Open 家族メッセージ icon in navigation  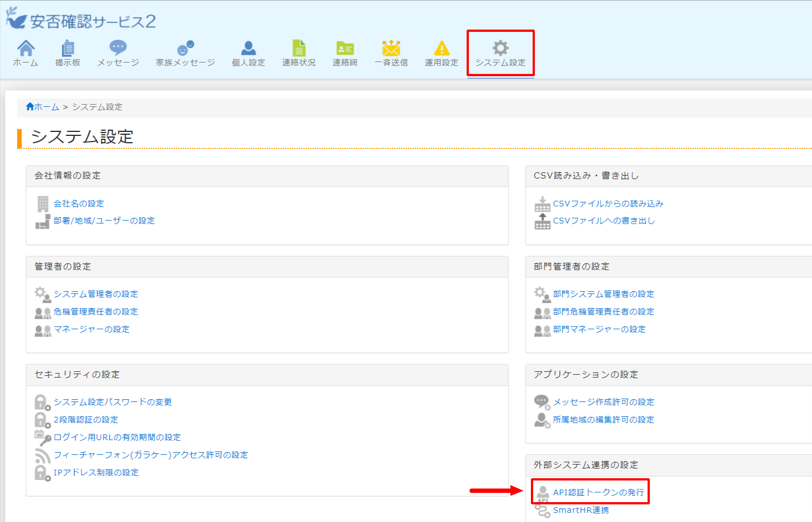(186, 48)
